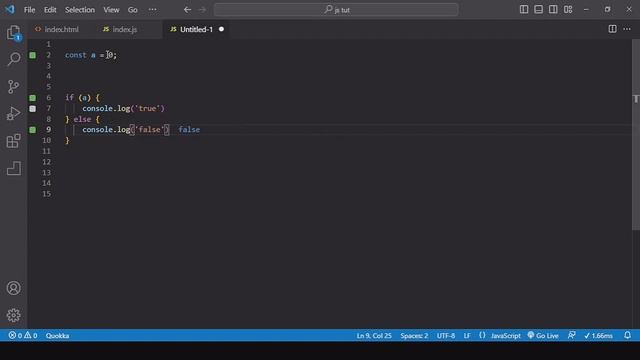Image resolution: width=640 pixels, height=360 pixels.
Task: Change indentation via Spaces: 2
Action: click(414, 336)
